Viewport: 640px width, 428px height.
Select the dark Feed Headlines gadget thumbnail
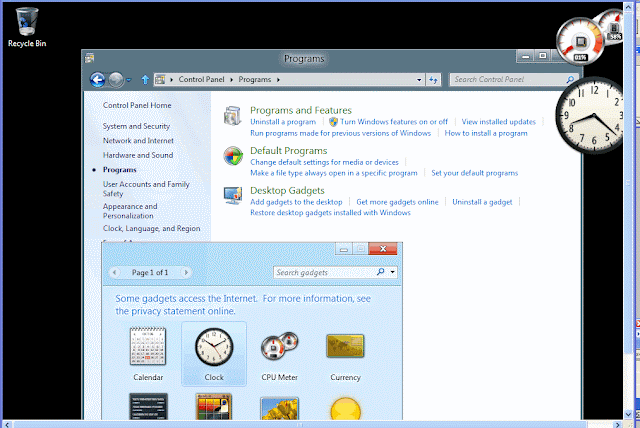(148, 406)
